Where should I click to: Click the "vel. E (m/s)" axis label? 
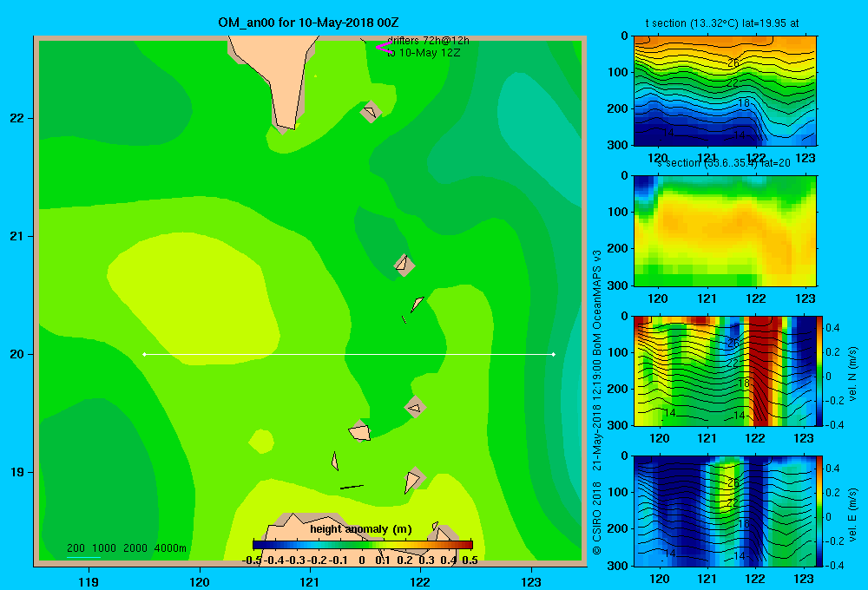click(852, 514)
